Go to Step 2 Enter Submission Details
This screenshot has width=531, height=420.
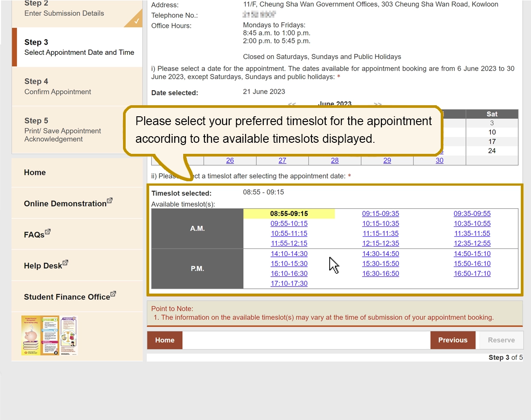click(77, 13)
